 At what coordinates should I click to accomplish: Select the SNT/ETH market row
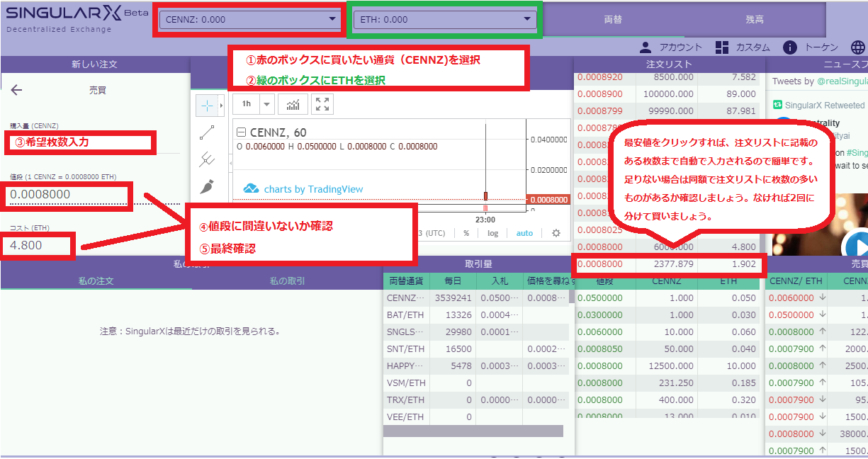[476, 349]
